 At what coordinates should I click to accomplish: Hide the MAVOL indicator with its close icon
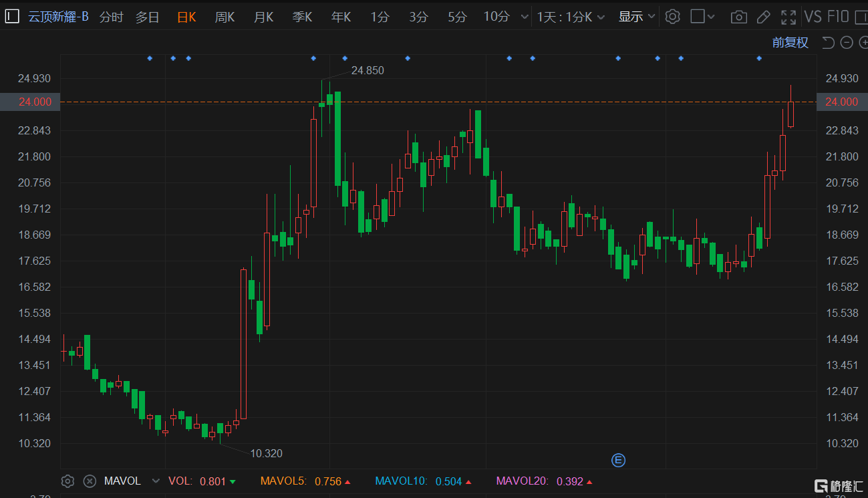click(89, 481)
